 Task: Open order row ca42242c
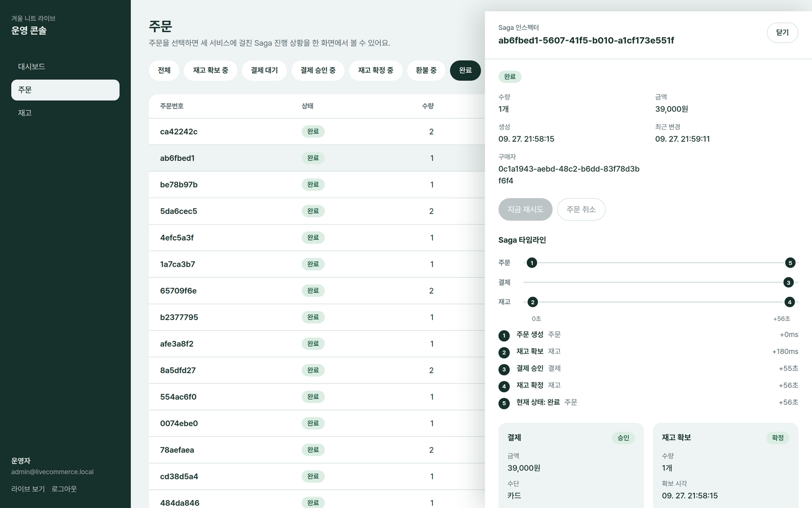pyautogui.click(x=317, y=132)
